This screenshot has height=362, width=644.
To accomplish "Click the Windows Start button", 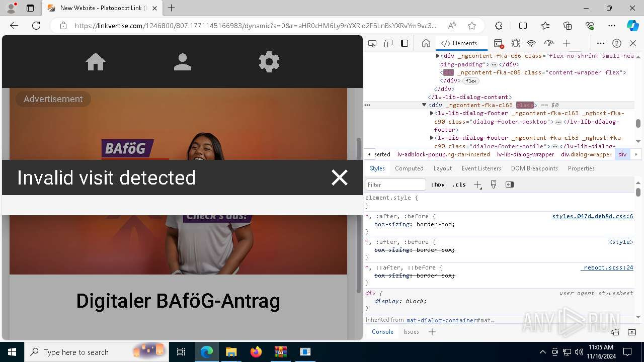I will (12, 352).
